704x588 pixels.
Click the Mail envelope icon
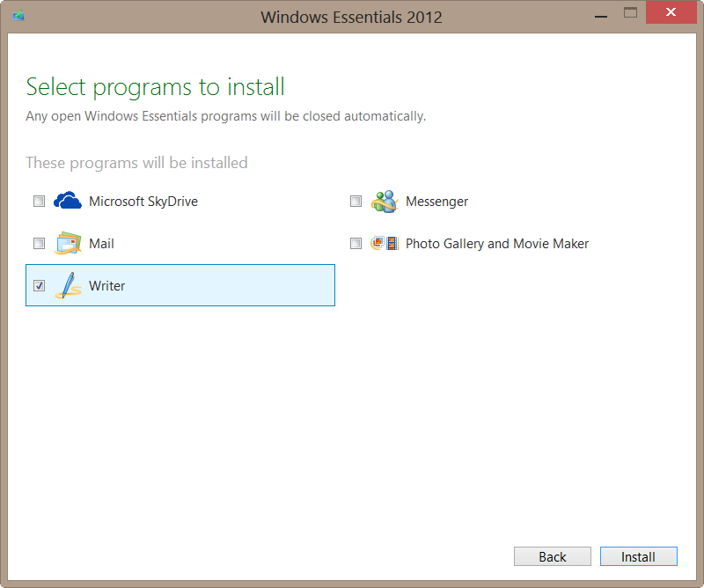pos(68,243)
